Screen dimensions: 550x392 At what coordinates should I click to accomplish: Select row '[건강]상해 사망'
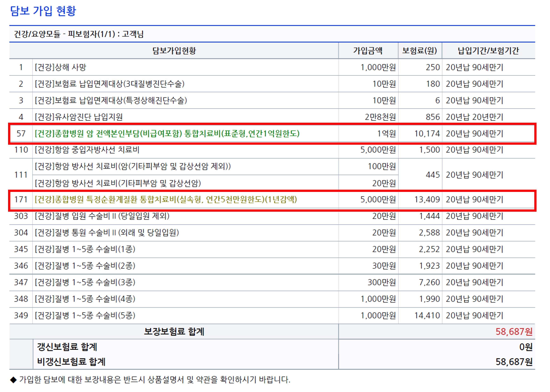tap(272, 67)
